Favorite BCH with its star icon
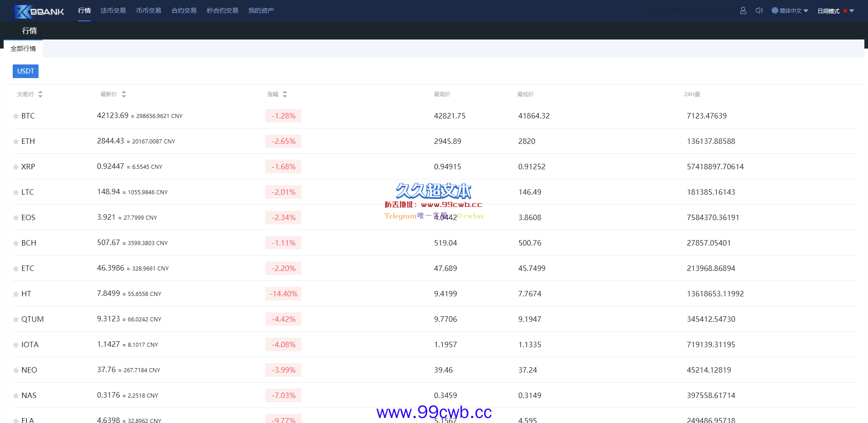 tap(16, 243)
